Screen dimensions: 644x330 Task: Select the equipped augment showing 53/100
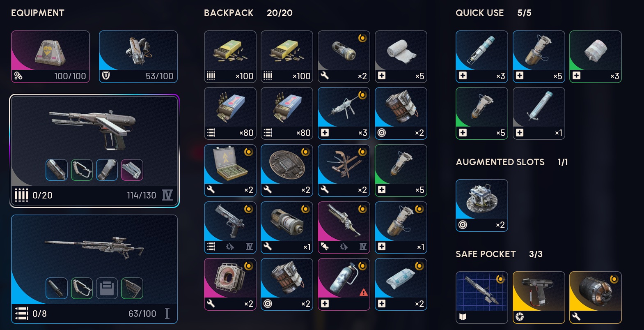138,57
